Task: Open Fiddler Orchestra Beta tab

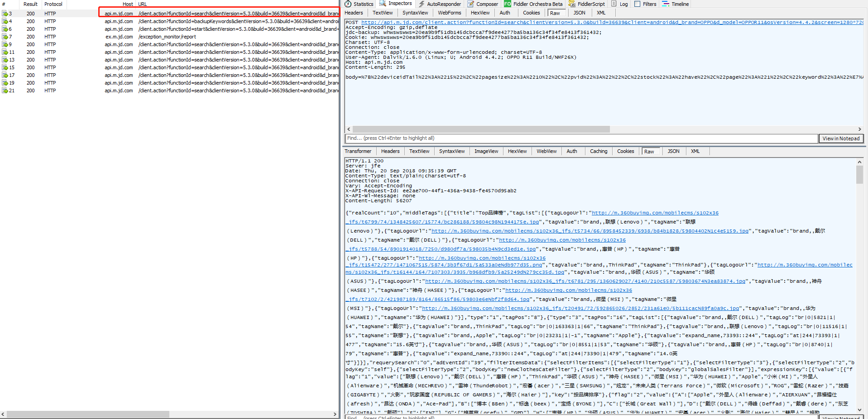Action: [x=533, y=4]
